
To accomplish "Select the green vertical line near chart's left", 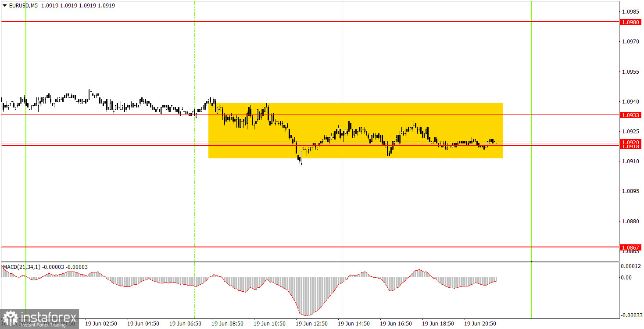I will pyautogui.click(x=26, y=160).
